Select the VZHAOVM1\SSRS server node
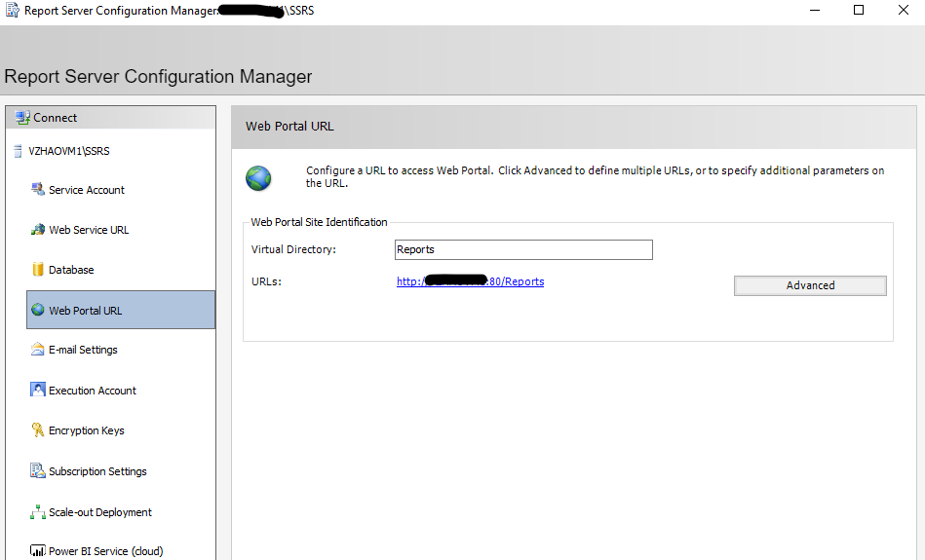Image resolution: width=925 pixels, height=560 pixels. coord(69,151)
